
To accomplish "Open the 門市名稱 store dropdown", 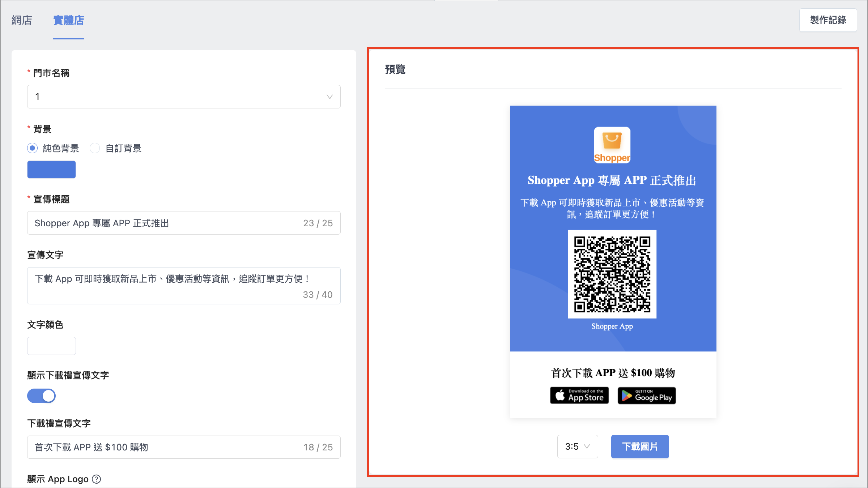I will click(x=184, y=97).
